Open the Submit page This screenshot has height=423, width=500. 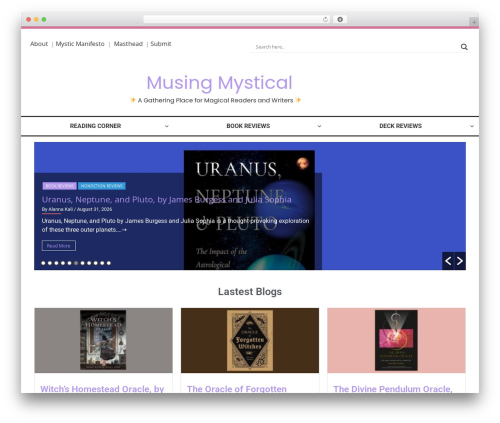click(161, 44)
